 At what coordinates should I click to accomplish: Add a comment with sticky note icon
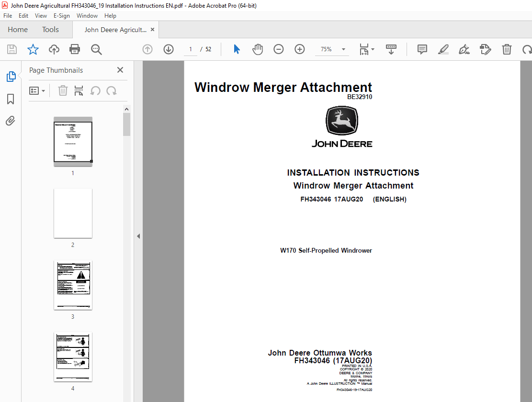coord(422,49)
